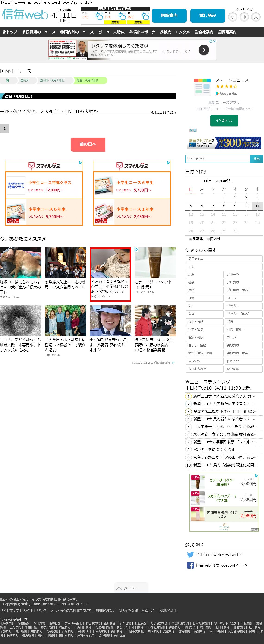
Task: Click the インストール button
Action: pos(224,120)
